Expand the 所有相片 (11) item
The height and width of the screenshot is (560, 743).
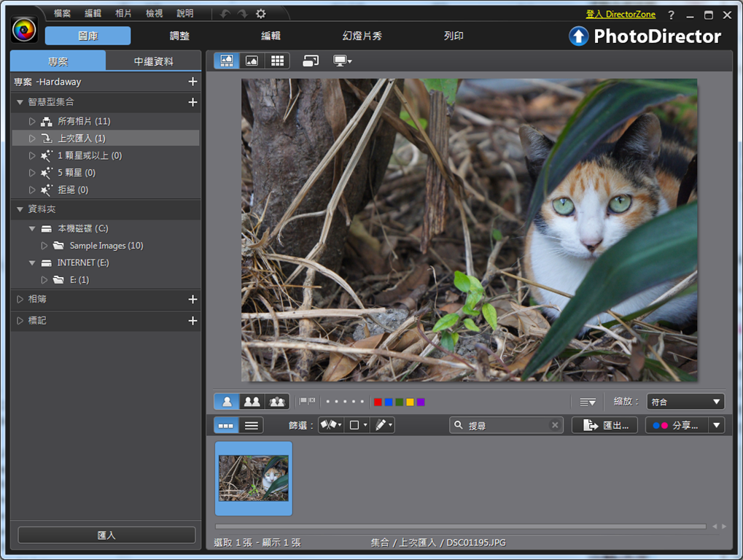(x=32, y=121)
